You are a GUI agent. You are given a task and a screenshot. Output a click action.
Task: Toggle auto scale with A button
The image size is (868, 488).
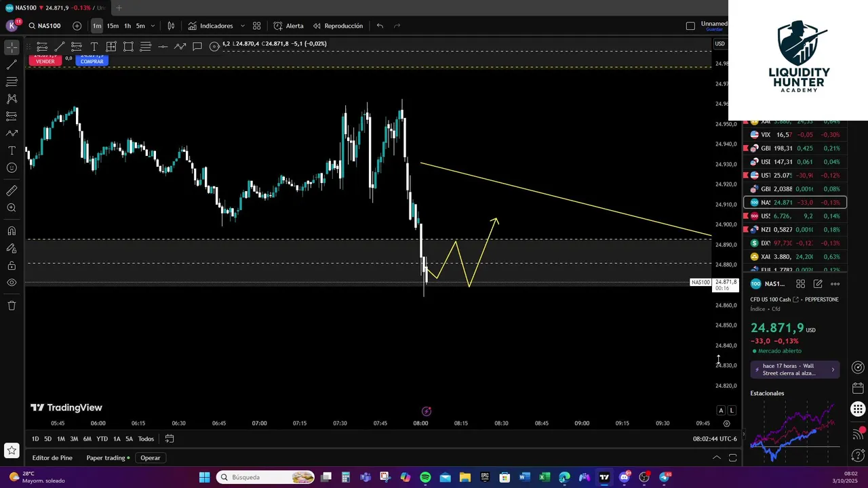point(722,410)
